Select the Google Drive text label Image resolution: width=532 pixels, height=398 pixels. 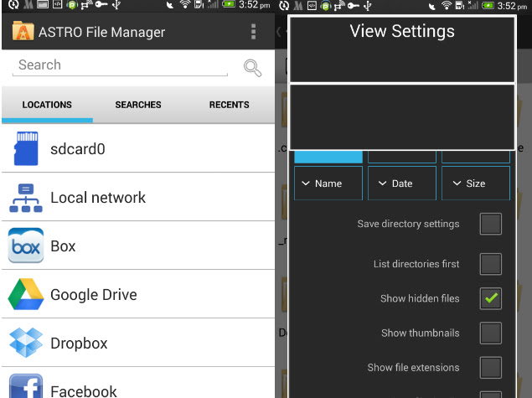[94, 294]
